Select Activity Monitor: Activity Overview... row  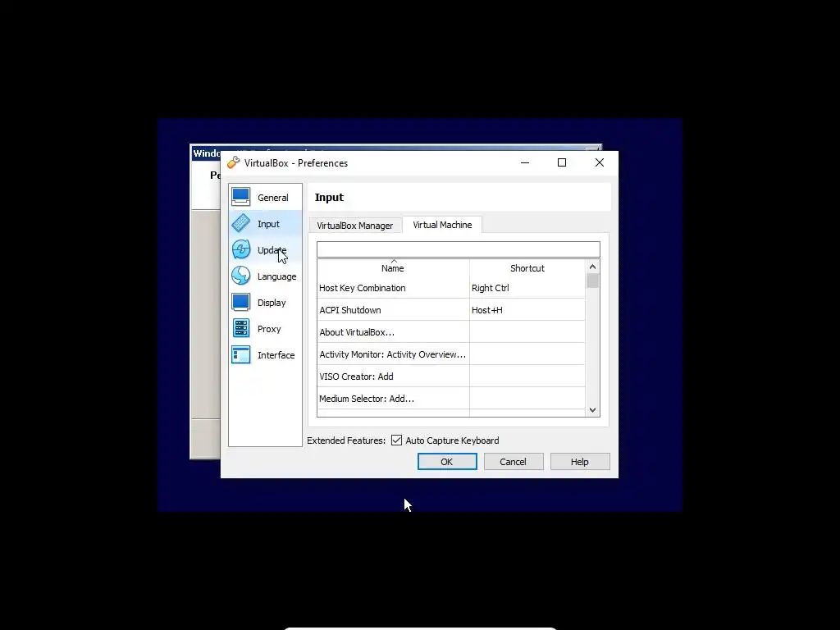tap(451, 354)
